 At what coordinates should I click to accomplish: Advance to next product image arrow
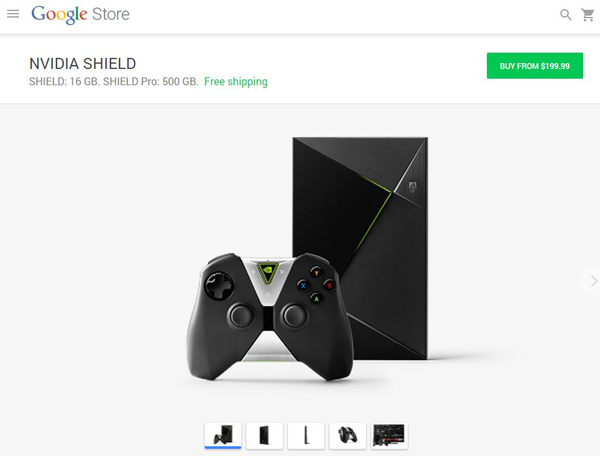(x=593, y=281)
